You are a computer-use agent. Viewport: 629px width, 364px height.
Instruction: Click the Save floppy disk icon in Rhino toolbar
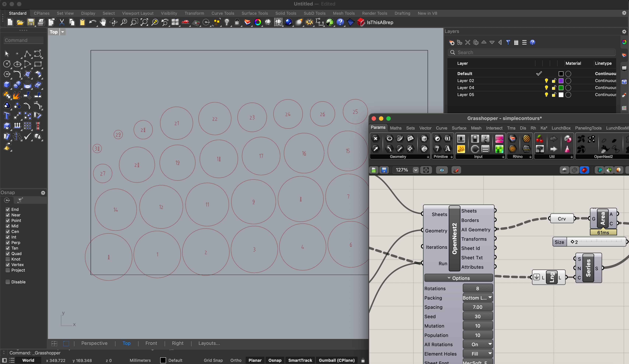click(x=31, y=22)
